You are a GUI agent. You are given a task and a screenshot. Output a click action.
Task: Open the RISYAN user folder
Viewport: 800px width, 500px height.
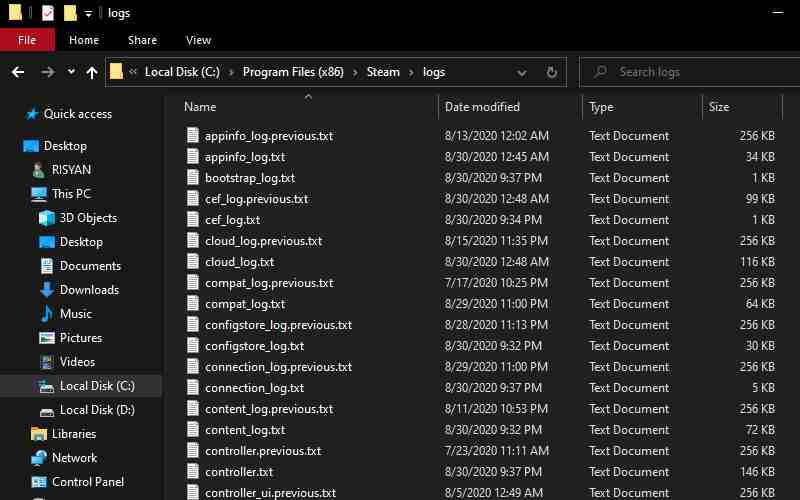click(x=71, y=170)
